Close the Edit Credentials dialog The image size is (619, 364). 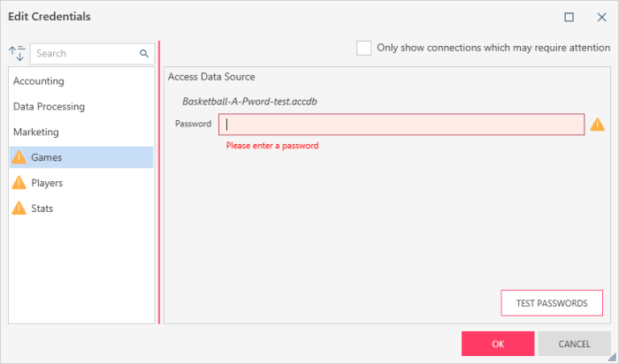[x=601, y=17]
